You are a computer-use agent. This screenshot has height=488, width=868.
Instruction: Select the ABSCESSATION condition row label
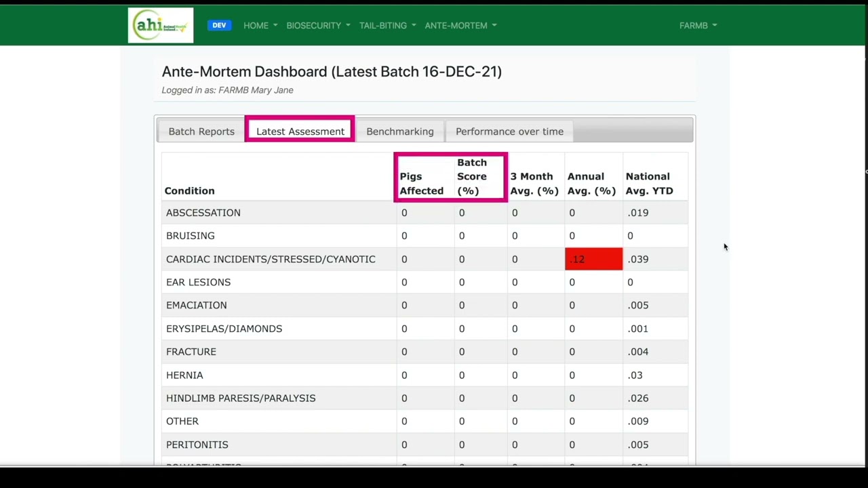tap(203, 213)
